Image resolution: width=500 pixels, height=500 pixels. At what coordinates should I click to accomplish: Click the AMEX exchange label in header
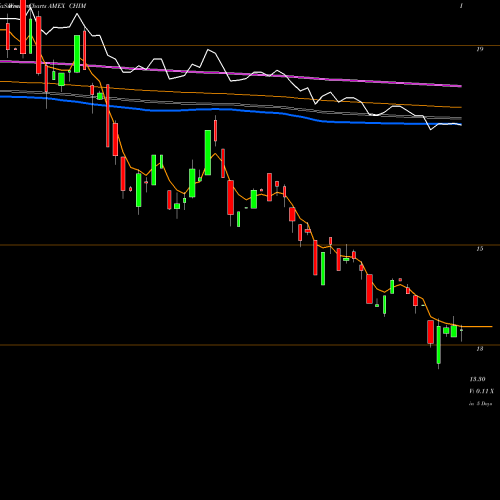(57, 6)
